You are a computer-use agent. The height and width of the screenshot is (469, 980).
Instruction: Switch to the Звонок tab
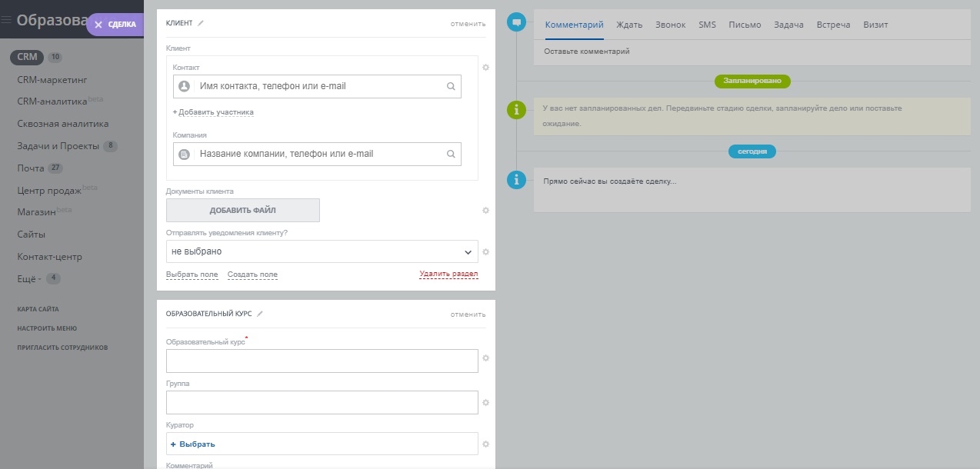pyautogui.click(x=670, y=25)
